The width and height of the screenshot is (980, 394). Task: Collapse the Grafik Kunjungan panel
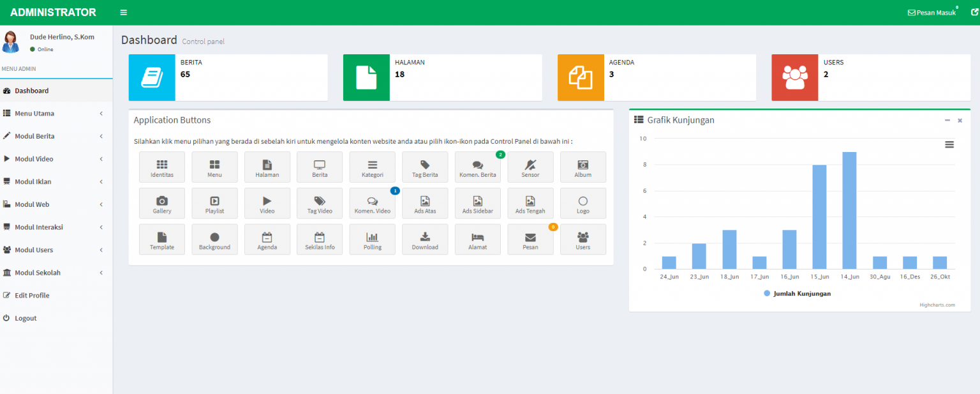947,120
